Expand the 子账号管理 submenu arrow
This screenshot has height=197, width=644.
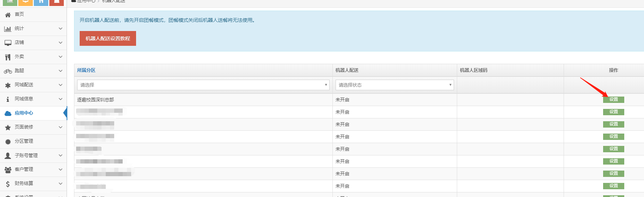tap(60, 155)
